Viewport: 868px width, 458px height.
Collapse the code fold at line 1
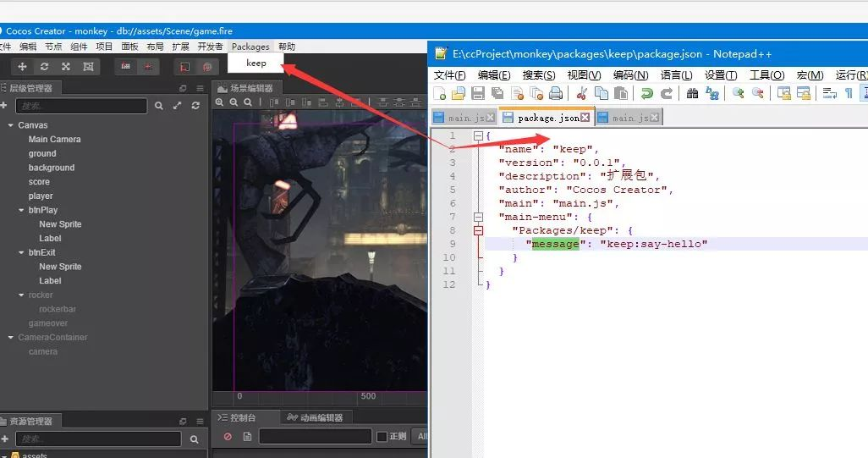pos(478,135)
